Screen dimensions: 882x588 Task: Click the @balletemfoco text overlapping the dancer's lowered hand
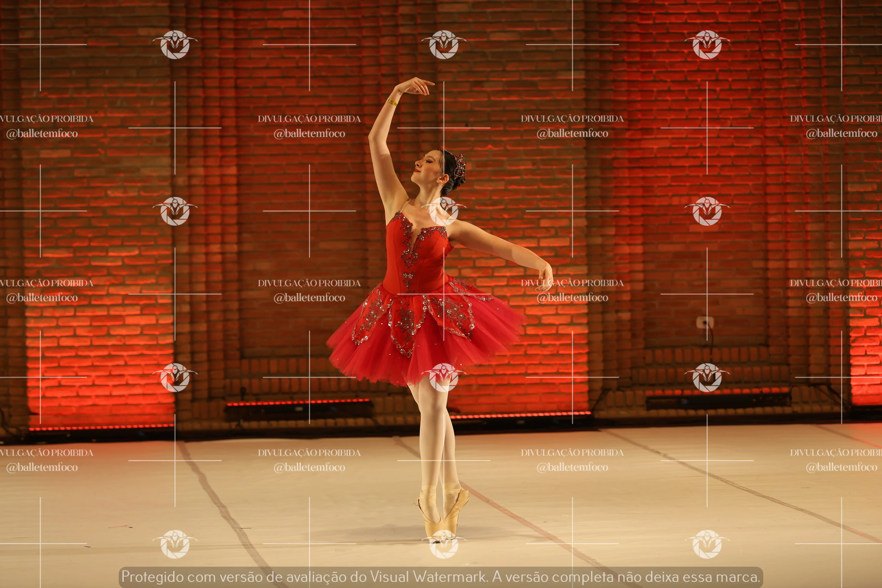pos(572,298)
